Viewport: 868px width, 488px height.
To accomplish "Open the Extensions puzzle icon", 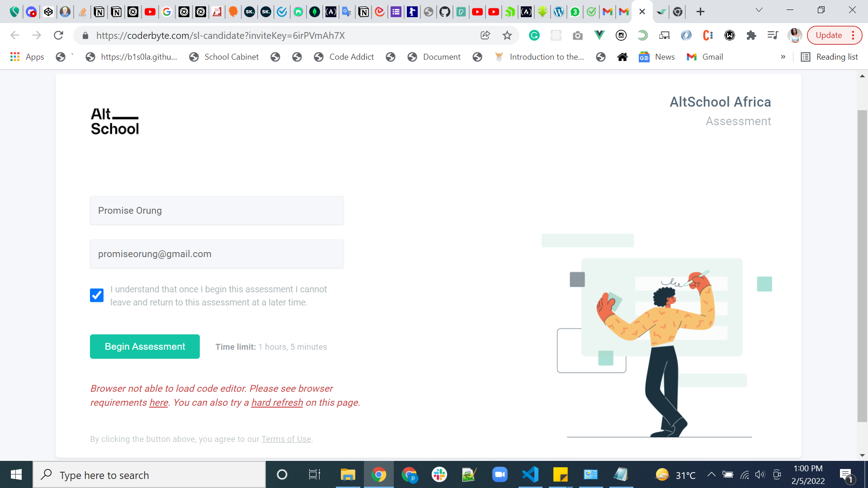I will 751,35.
